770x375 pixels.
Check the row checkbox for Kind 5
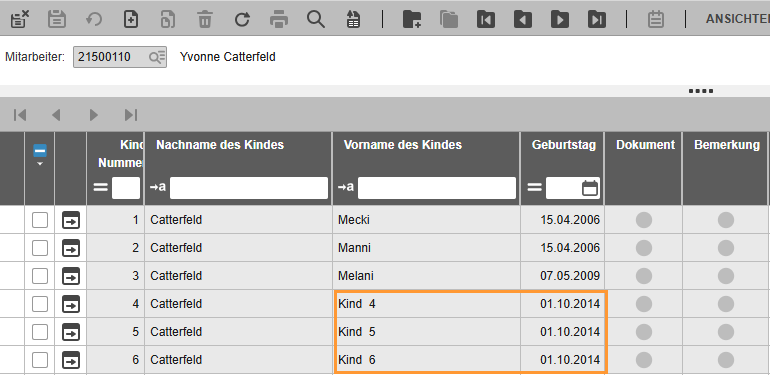[40, 332]
